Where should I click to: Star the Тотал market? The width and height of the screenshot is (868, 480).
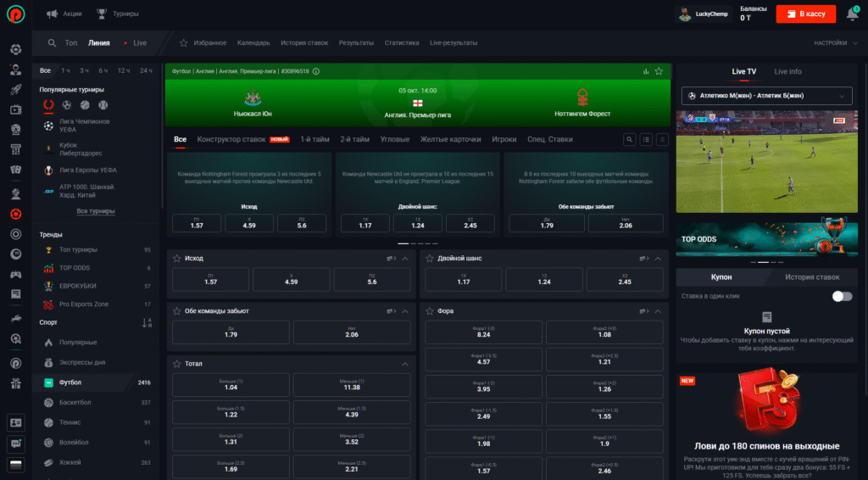coord(176,364)
